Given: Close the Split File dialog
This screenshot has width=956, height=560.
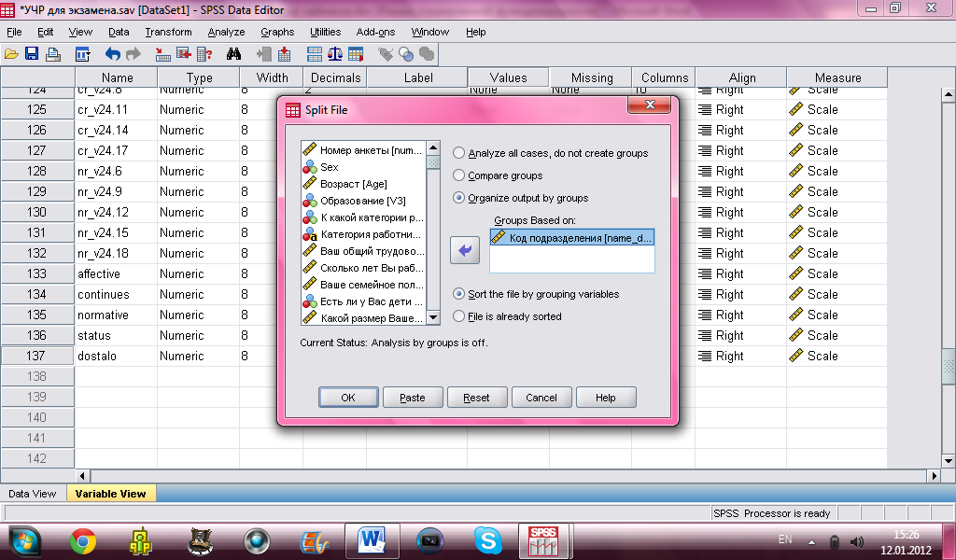Looking at the screenshot, I should coord(650,105).
